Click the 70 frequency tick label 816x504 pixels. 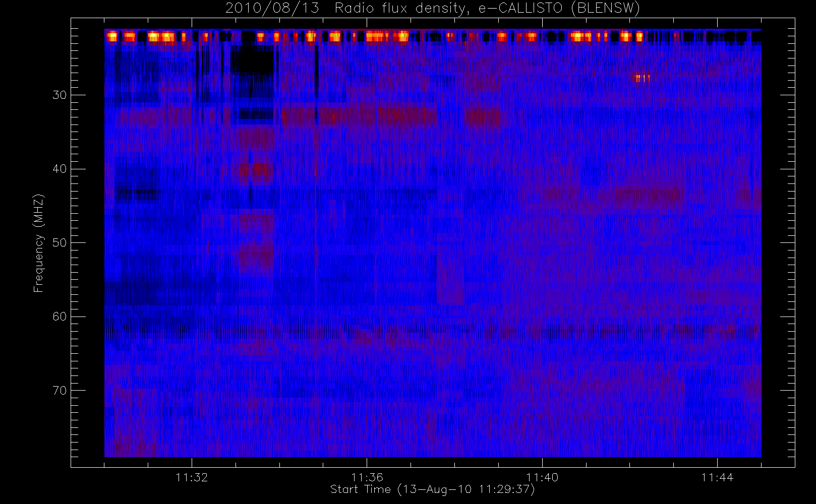[60, 390]
